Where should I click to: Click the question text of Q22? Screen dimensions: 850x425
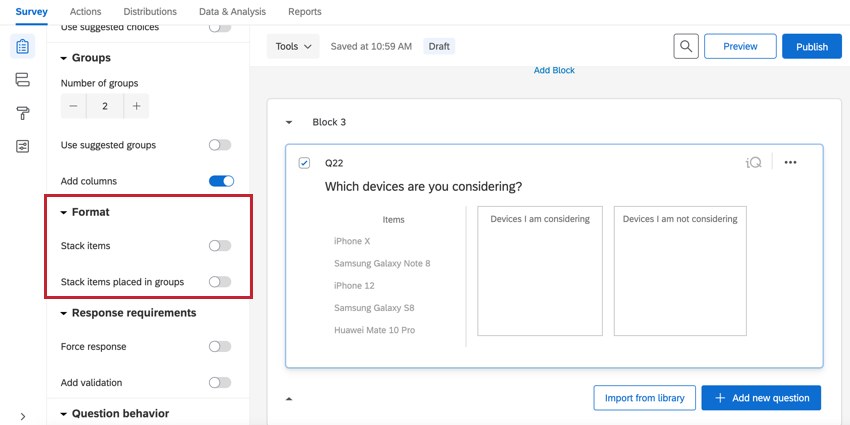[x=423, y=187]
